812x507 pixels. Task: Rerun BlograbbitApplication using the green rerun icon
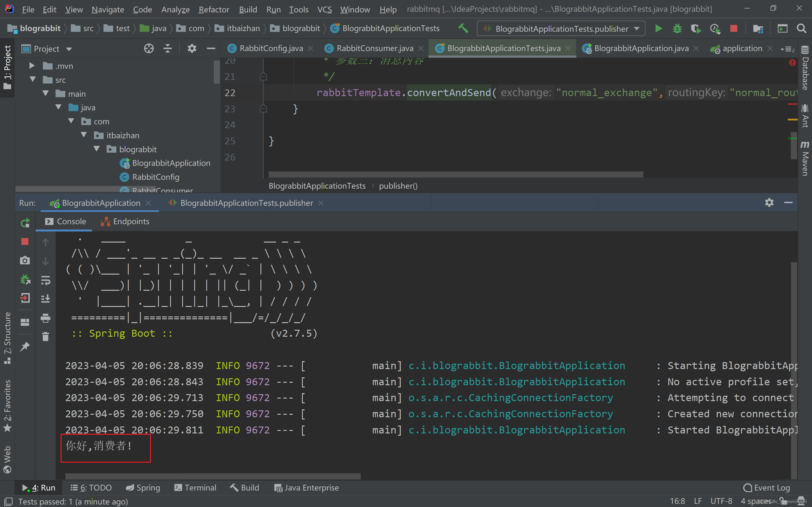tap(25, 222)
